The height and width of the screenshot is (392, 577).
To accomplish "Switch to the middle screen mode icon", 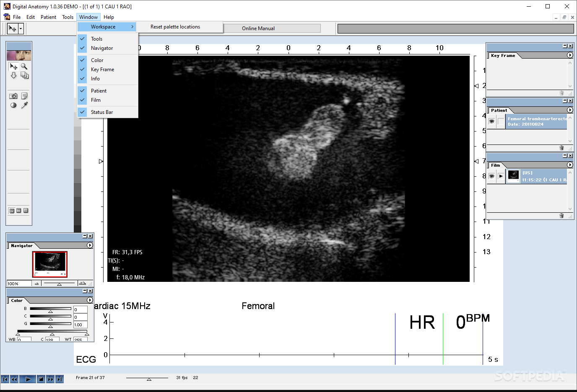I will click(19, 211).
